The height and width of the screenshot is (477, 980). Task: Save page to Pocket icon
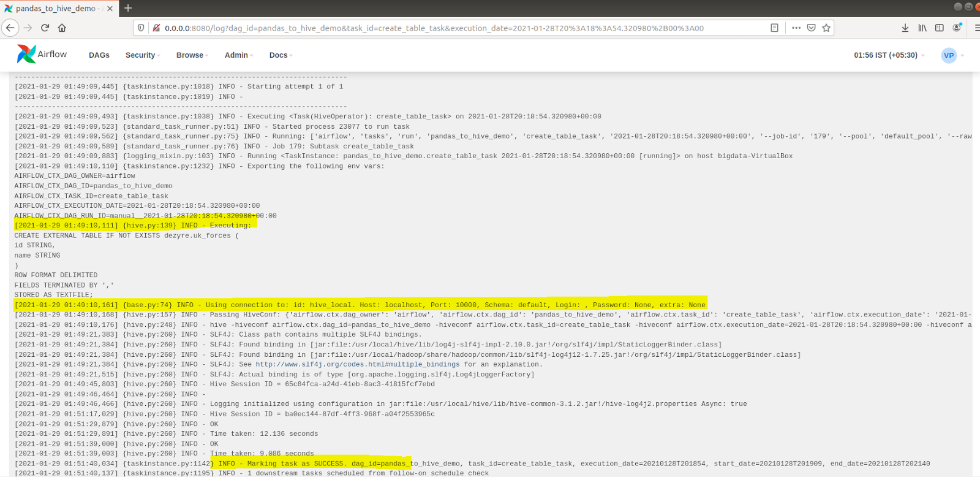tap(811, 28)
